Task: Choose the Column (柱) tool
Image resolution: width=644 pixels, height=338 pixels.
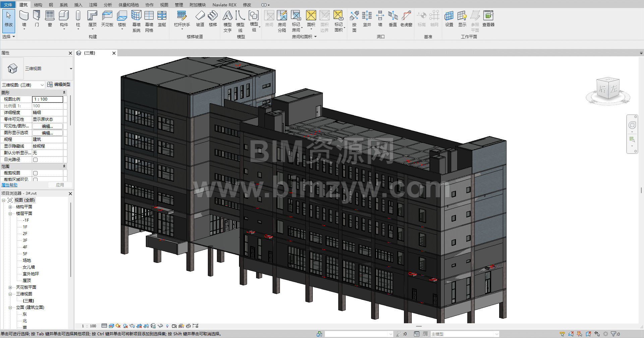Action: point(78,20)
